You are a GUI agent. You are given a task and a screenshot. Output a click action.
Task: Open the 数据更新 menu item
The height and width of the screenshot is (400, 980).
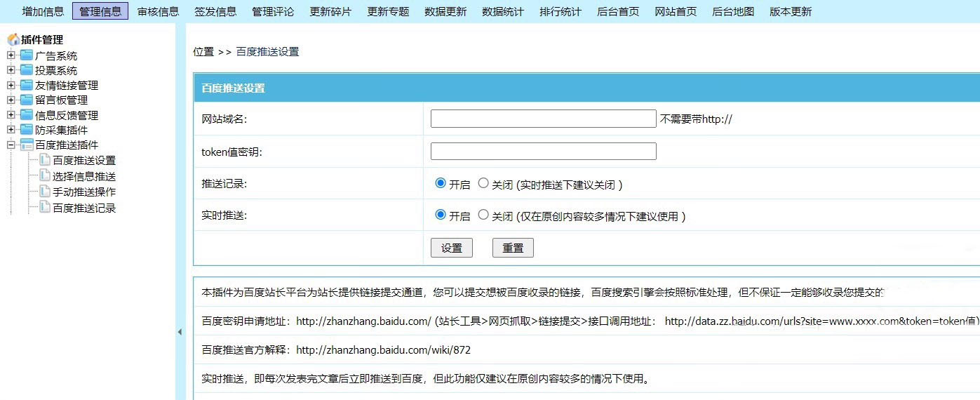tap(445, 11)
